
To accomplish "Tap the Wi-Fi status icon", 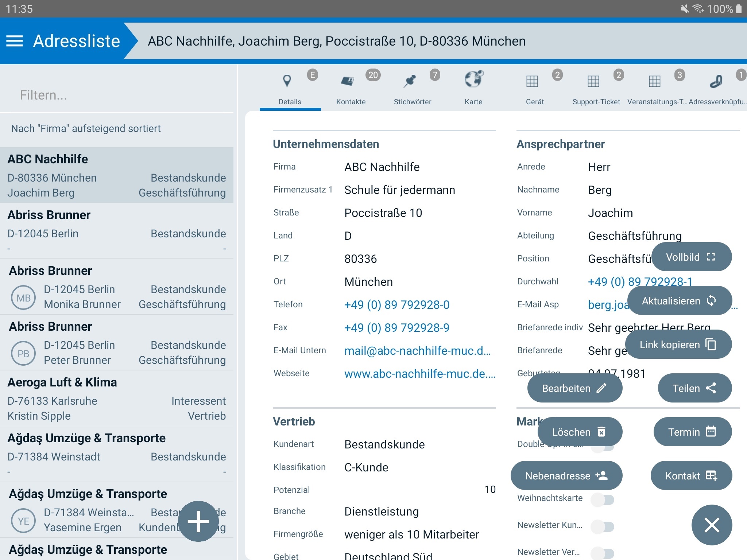I will pyautogui.click(x=698, y=8).
